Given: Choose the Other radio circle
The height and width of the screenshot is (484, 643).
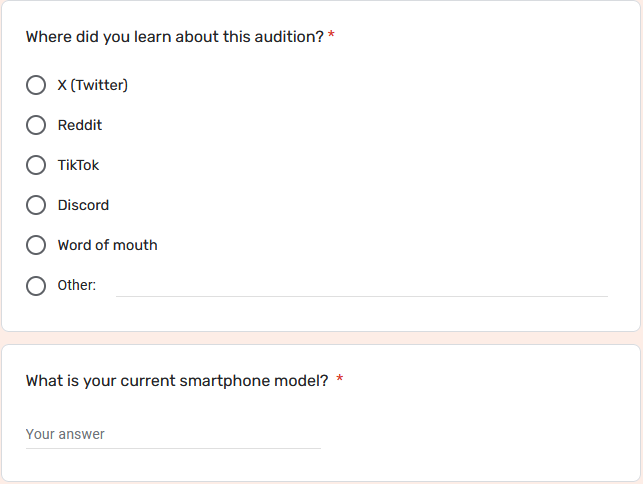Looking at the screenshot, I should 36,285.
